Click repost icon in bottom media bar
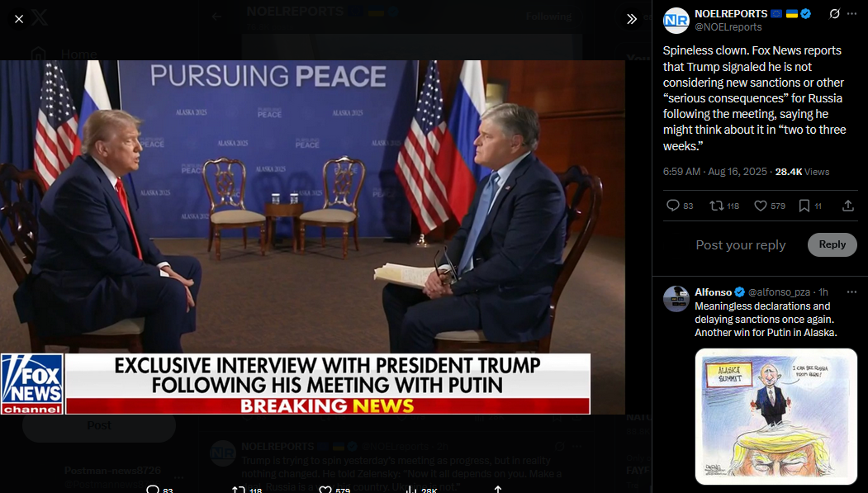This screenshot has width=868, height=493. tap(239, 490)
